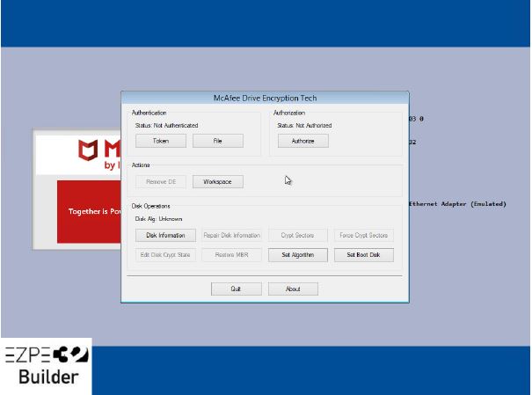Click the 'Status: Not Authorized' text
Viewport: 532px width, 395px height.
(x=304, y=125)
